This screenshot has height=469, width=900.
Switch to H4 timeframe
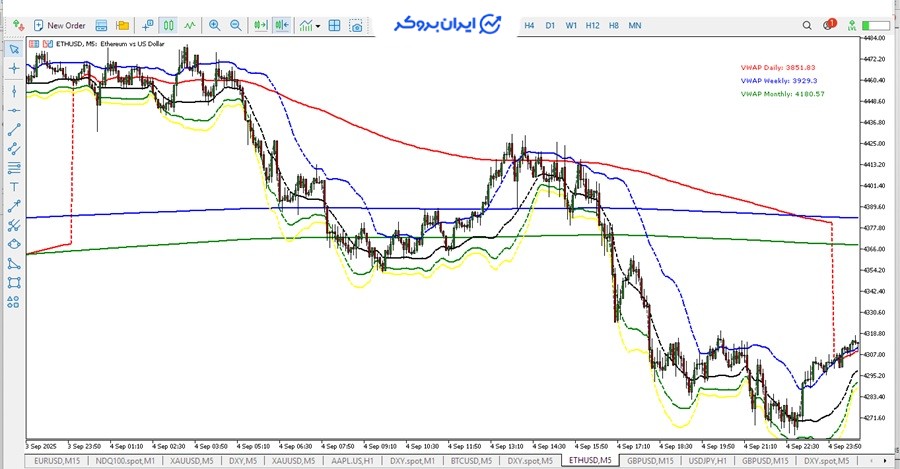coord(530,25)
